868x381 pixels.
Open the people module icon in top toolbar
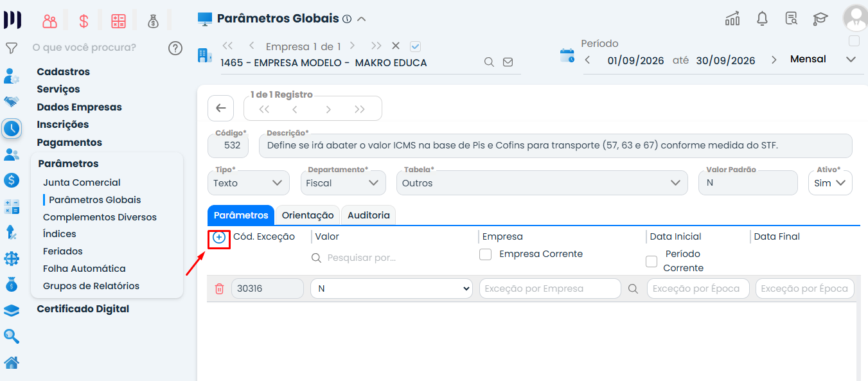(x=50, y=21)
